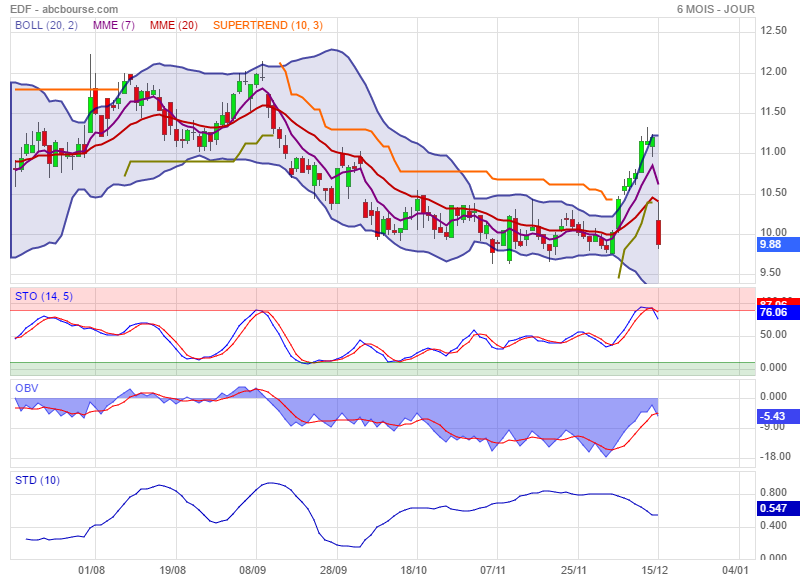Viewport: 800px width, 580px height.
Task: Click the blue 76.06 stochastic value tag
Action: coord(773,313)
